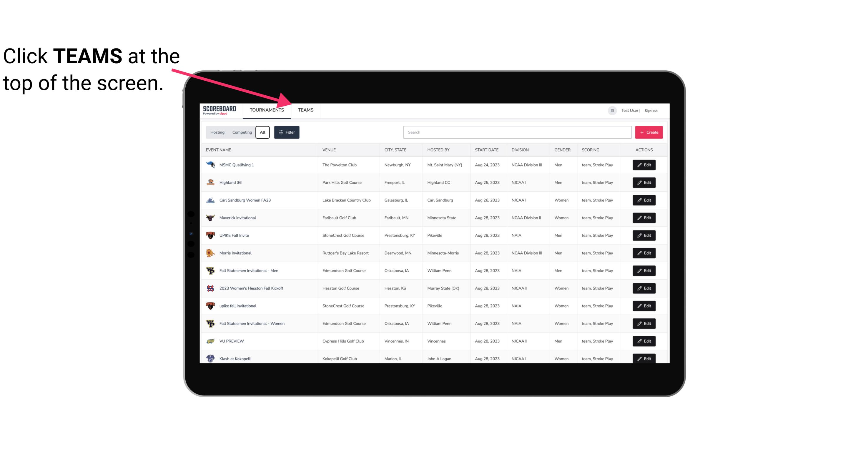The width and height of the screenshot is (868, 467).
Task: Click the TEAMS navigation tab
Action: pyautogui.click(x=305, y=110)
